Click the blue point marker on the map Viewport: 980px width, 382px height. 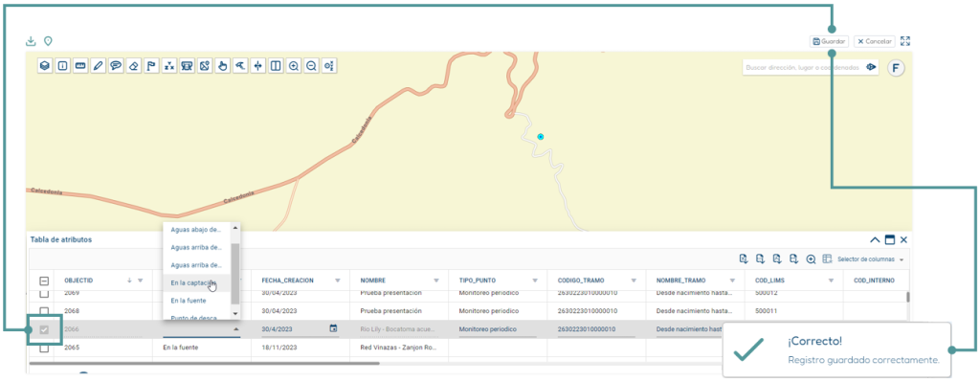click(x=541, y=136)
